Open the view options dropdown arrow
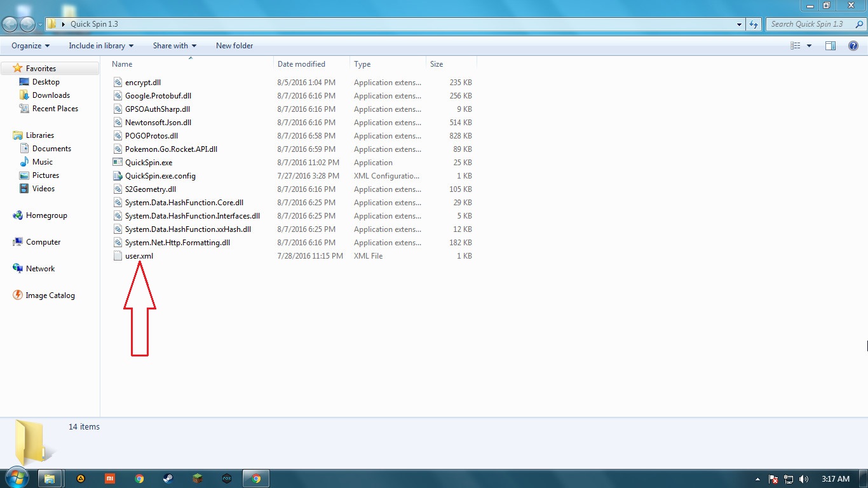The width and height of the screenshot is (868, 488). pos(809,46)
